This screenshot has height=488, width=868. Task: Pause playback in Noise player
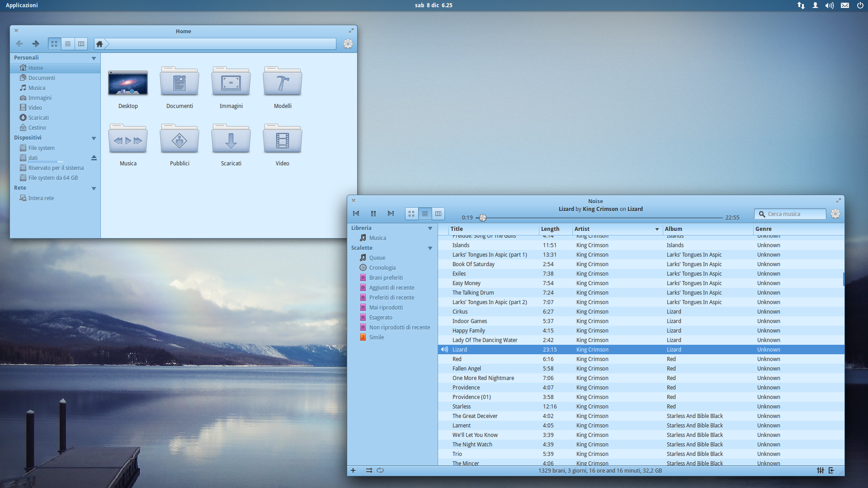tap(373, 214)
